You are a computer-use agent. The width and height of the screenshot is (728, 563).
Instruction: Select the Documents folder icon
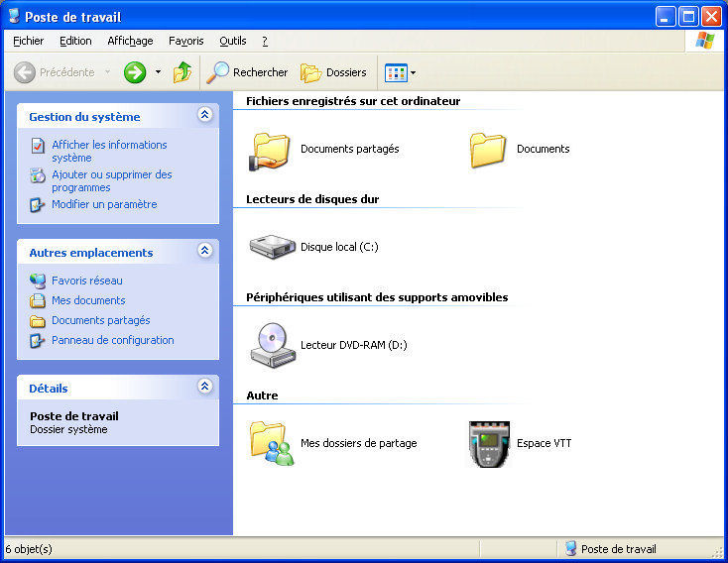click(x=487, y=150)
